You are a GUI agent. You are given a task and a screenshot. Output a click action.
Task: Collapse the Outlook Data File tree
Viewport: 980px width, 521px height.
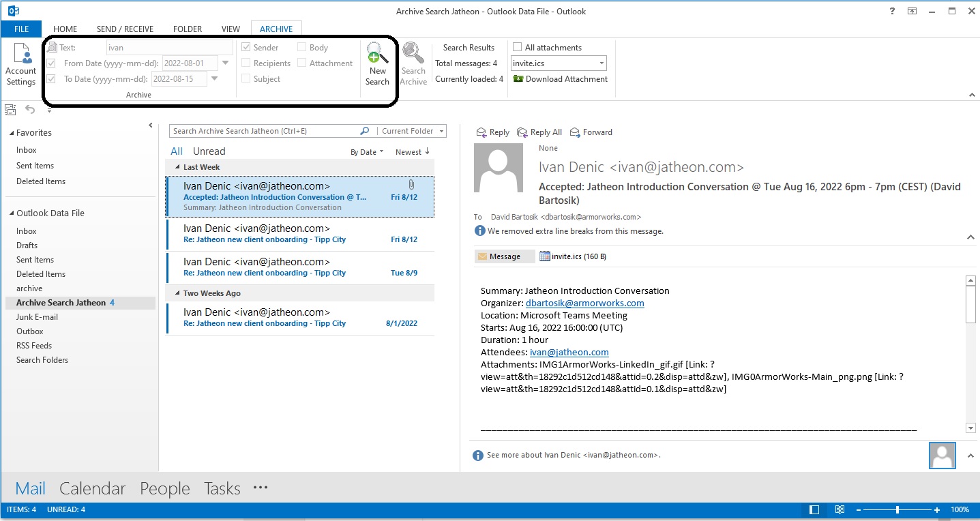click(11, 213)
